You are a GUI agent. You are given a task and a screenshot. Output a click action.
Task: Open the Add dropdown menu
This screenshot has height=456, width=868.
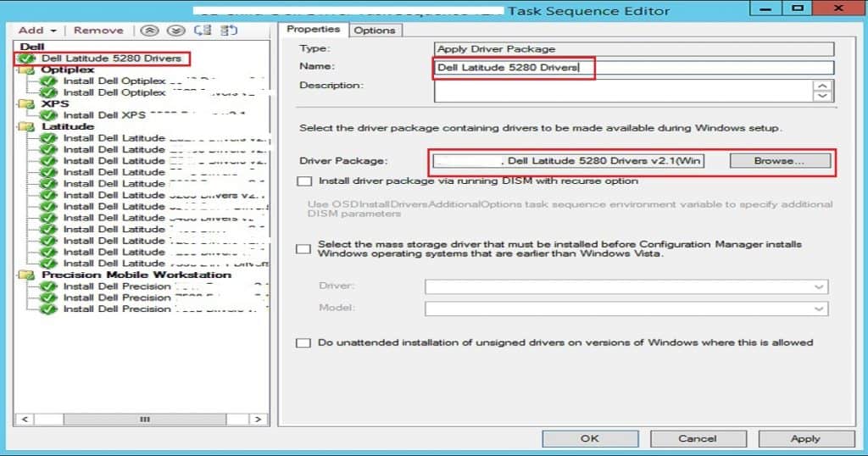[37, 31]
